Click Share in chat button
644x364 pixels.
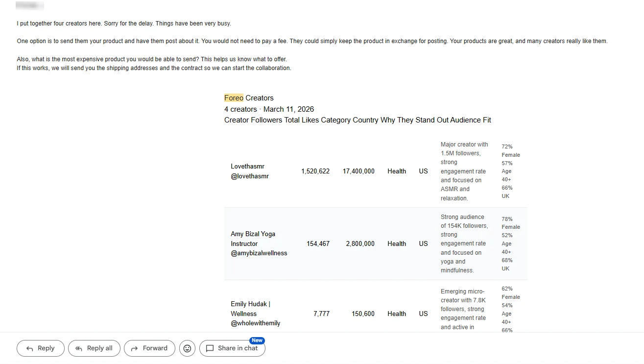coord(232,348)
